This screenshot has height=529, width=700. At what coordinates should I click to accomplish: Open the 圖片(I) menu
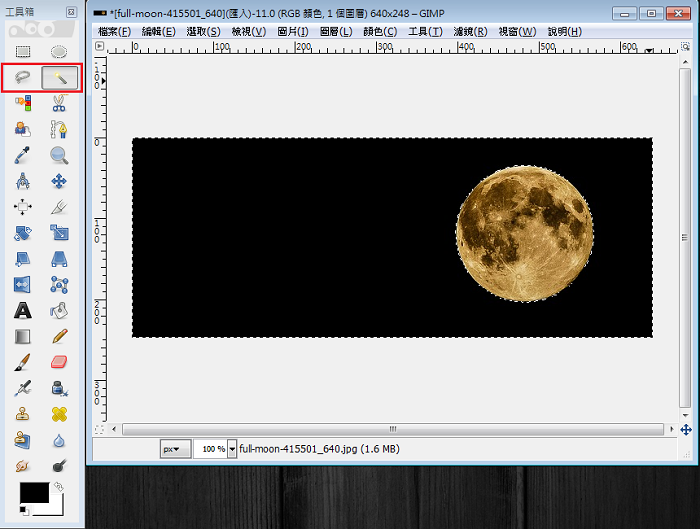pyautogui.click(x=293, y=32)
